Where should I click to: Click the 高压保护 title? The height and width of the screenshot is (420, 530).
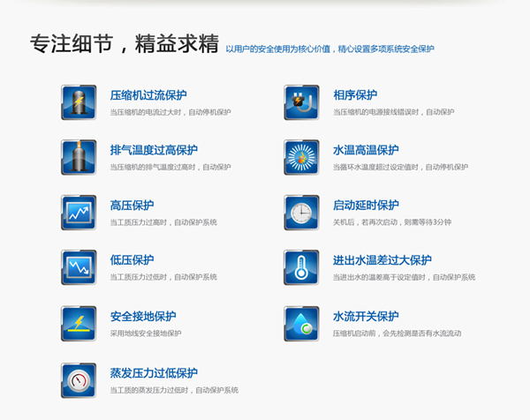[x=132, y=206]
